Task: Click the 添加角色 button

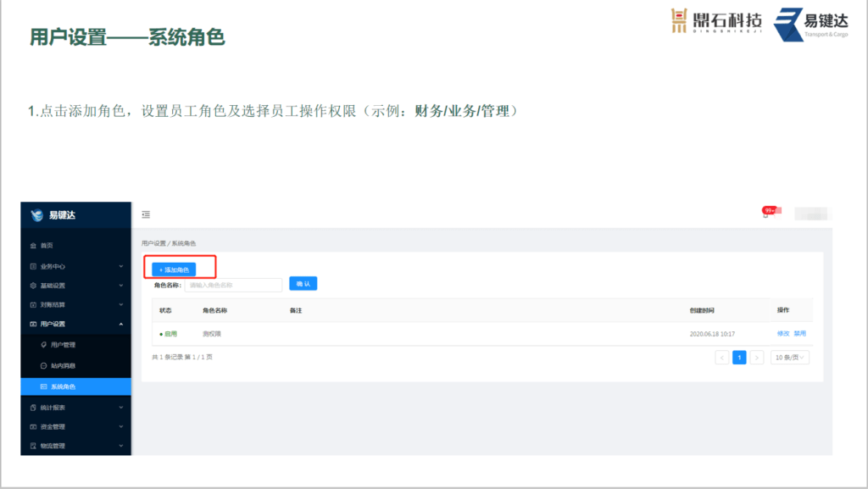Action: coord(174,270)
